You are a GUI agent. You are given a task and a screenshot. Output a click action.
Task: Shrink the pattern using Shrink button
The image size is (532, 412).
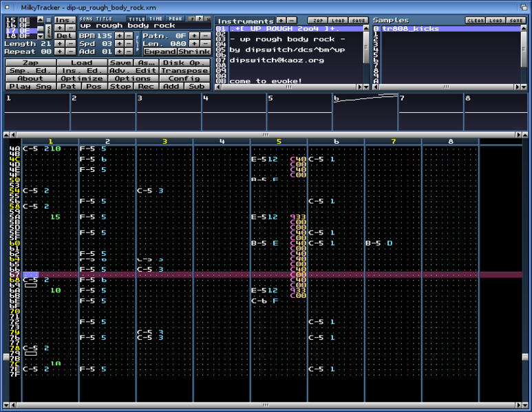point(193,52)
